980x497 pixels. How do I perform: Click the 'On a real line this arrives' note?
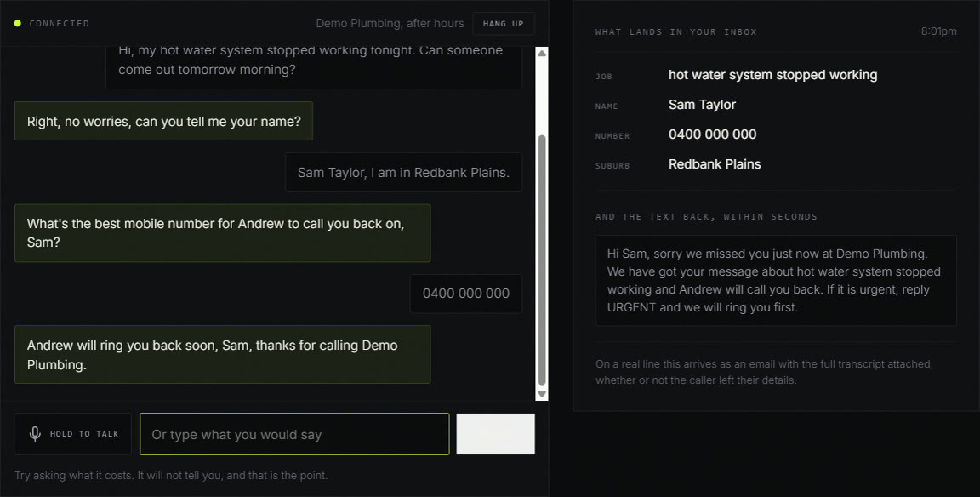tap(764, 372)
